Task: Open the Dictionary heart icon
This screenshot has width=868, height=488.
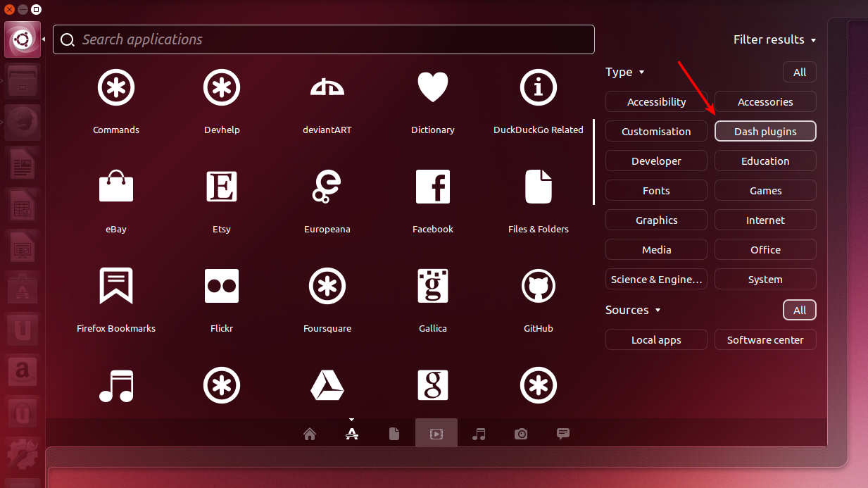Action: tap(433, 87)
